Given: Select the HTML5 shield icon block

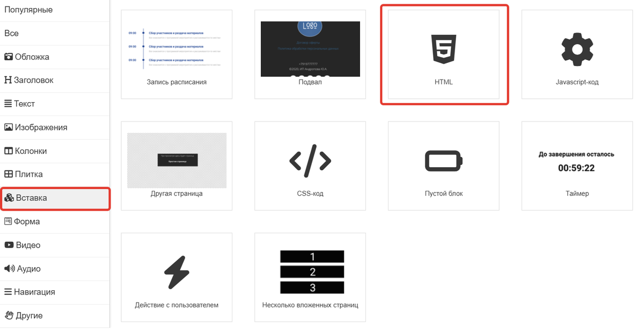Looking at the screenshot, I should tap(444, 49).
